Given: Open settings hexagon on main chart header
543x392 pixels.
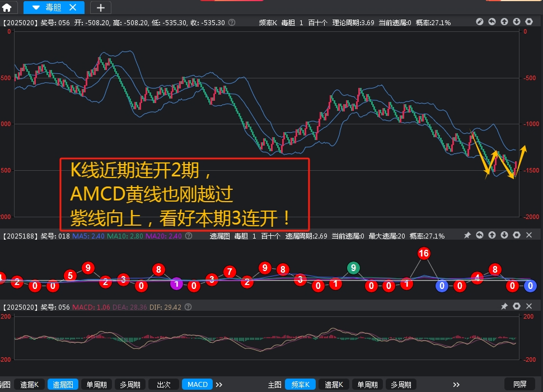Looking at the screenshot, I should tap(529, 22).
